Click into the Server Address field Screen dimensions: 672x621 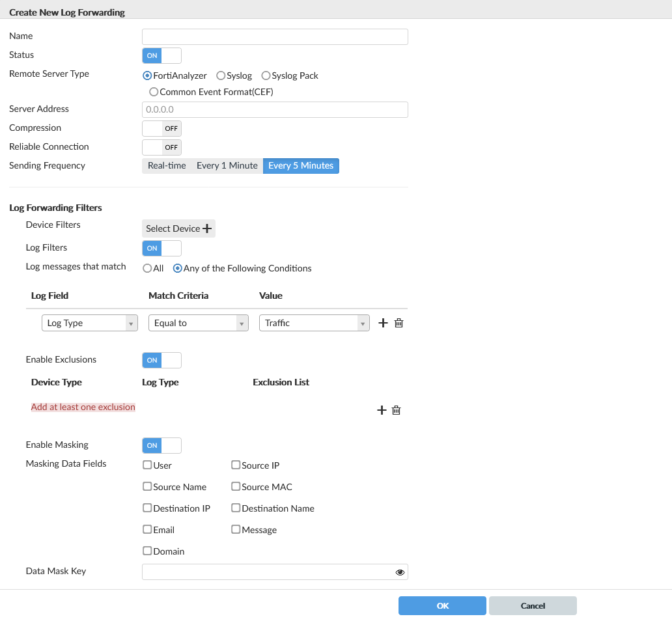(275, 109)
